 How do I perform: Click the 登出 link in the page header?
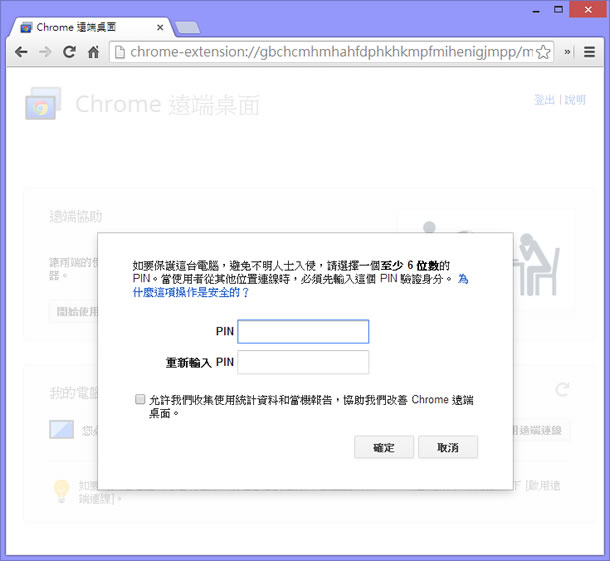544,100
